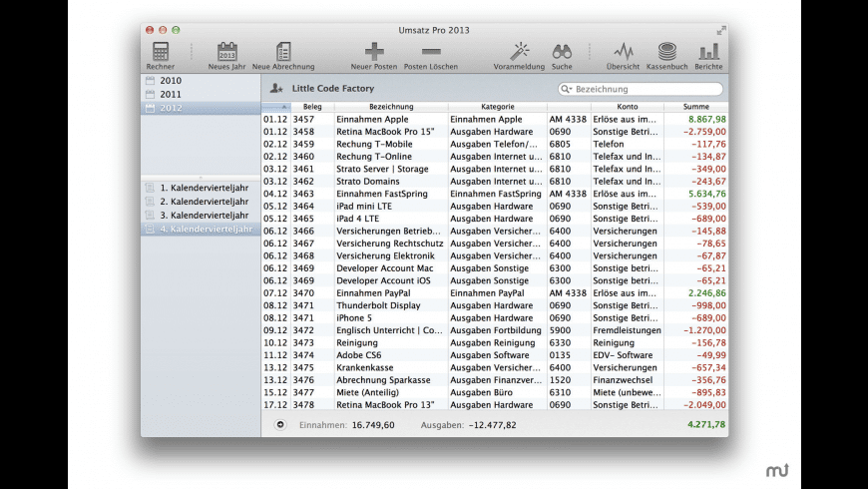Click Einnahmen FastSpring in Bezeichnung column
This screenshot has height=489, width=868.
[382, 194]
